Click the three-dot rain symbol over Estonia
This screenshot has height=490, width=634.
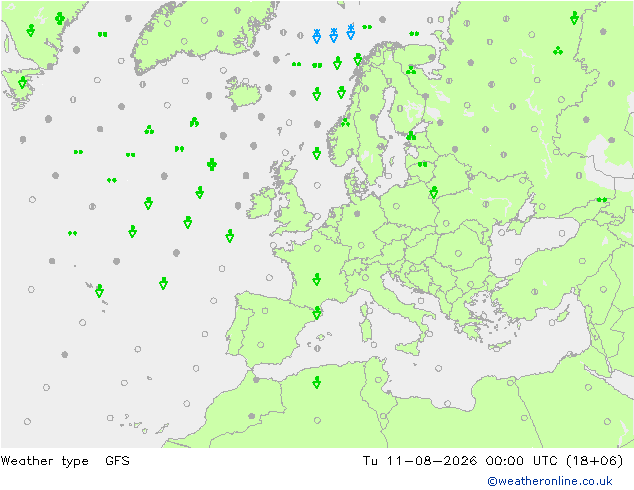pos(411,135)
